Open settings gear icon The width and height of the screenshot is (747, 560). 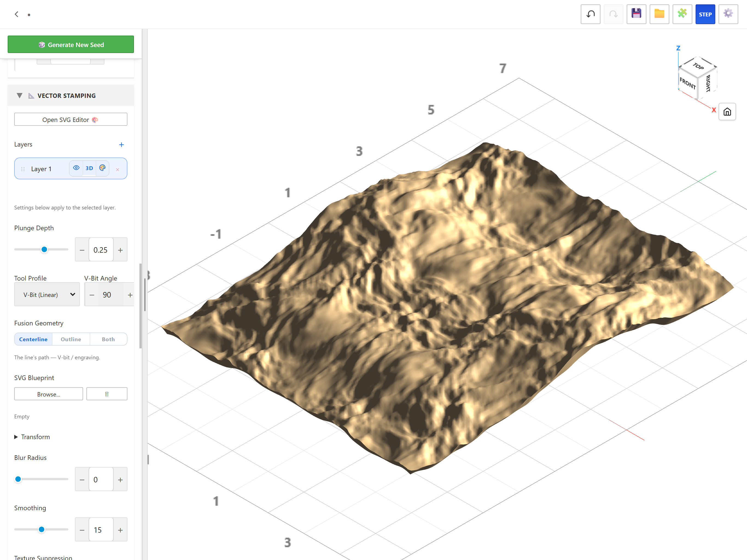click(728, 14)
